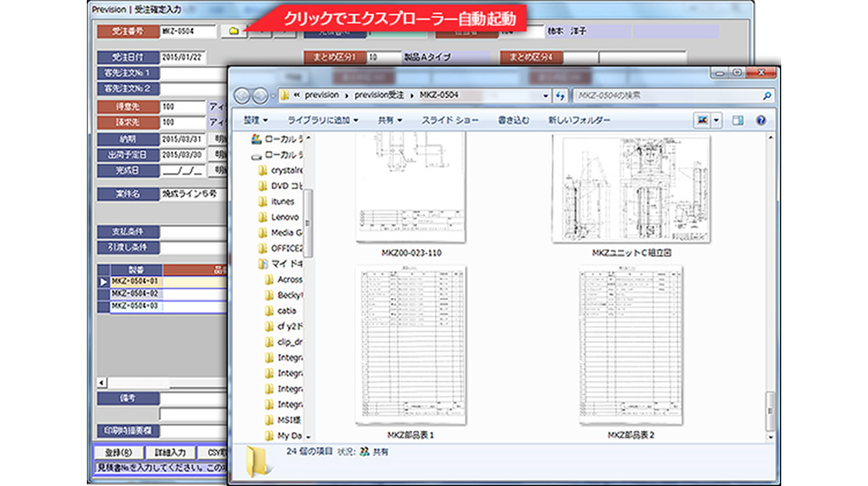Screen dimensions: 868x486
Task: Open the 共有 toolbar menu
Action: click(390, 120)
